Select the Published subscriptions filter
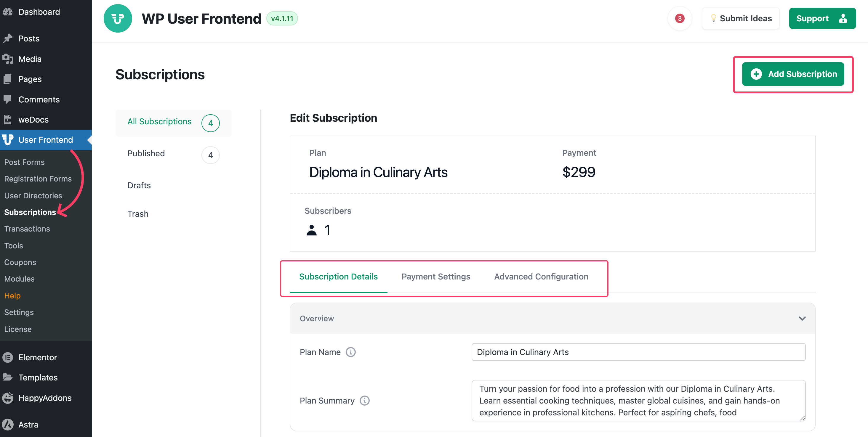 click(x=146, y=154)
